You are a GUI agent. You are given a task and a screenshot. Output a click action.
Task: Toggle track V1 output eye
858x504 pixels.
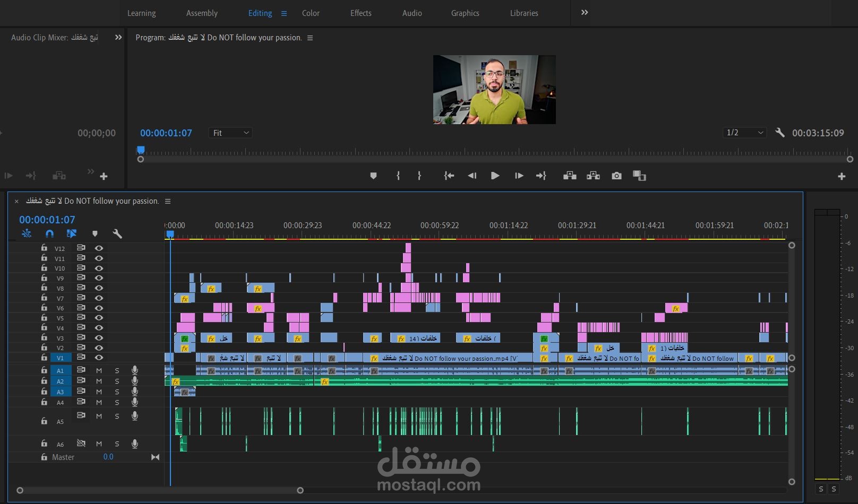(99, 358)
